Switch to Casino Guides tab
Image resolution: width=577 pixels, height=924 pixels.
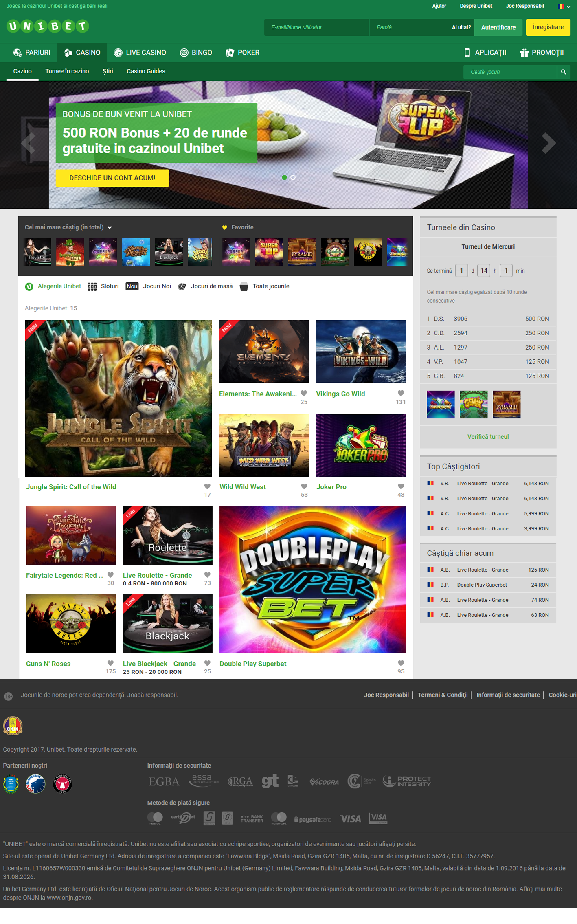[146, 71]
